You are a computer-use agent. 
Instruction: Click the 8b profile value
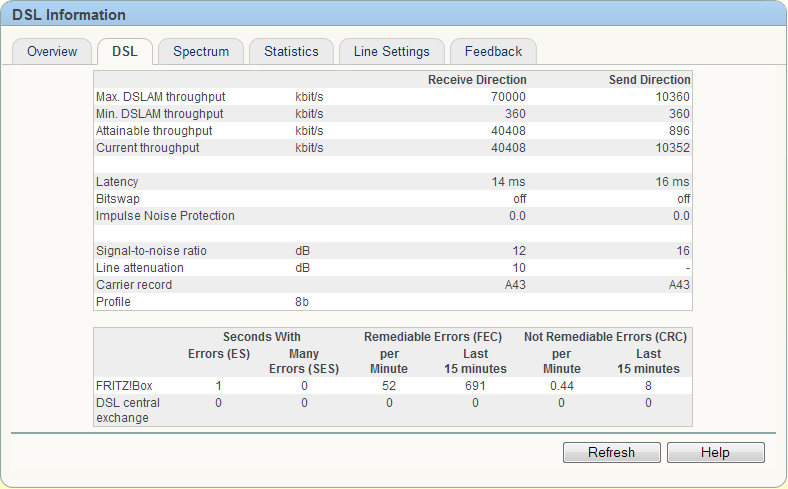(302, 301)
